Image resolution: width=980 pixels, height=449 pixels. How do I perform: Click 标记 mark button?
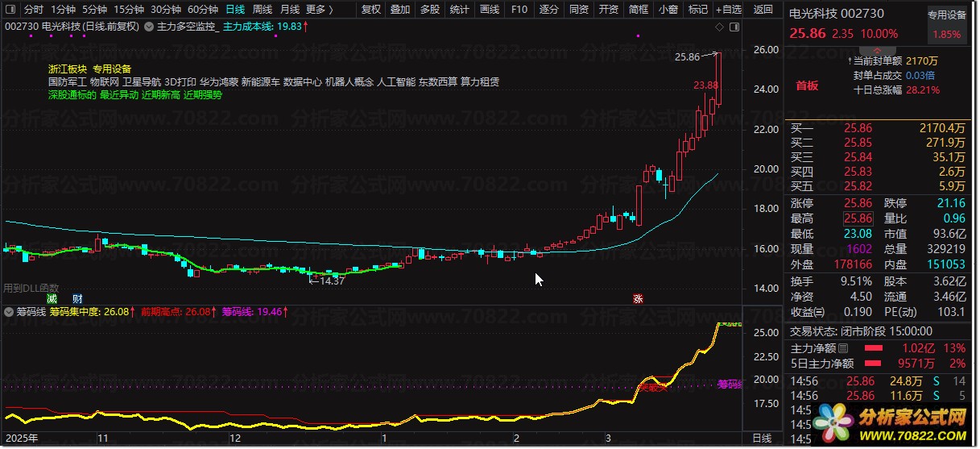[697, 10]
